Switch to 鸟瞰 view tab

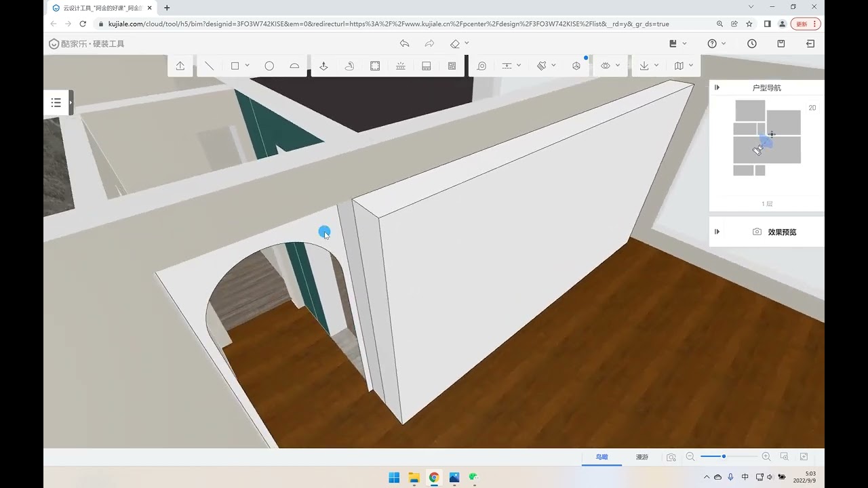(601, 457)
